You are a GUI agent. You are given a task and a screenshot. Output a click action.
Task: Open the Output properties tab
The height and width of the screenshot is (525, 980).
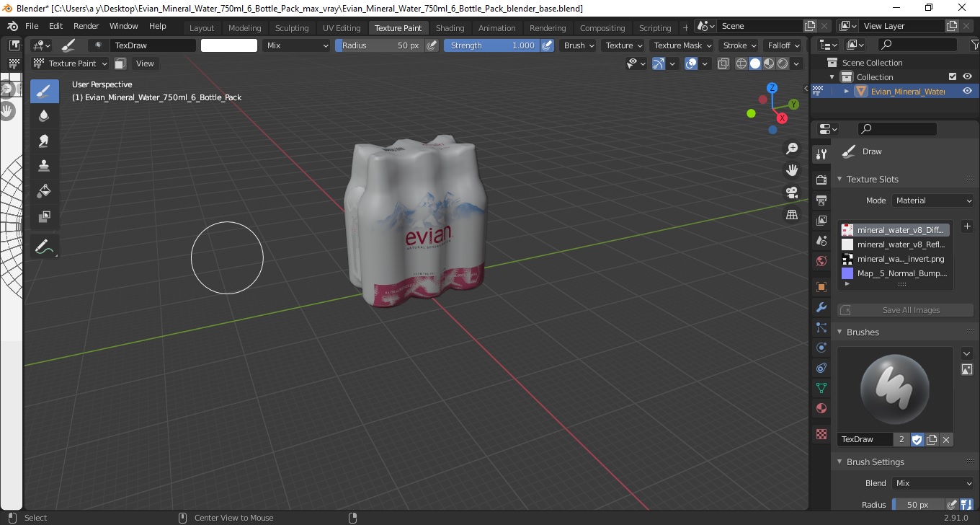(x=821, y=200)
